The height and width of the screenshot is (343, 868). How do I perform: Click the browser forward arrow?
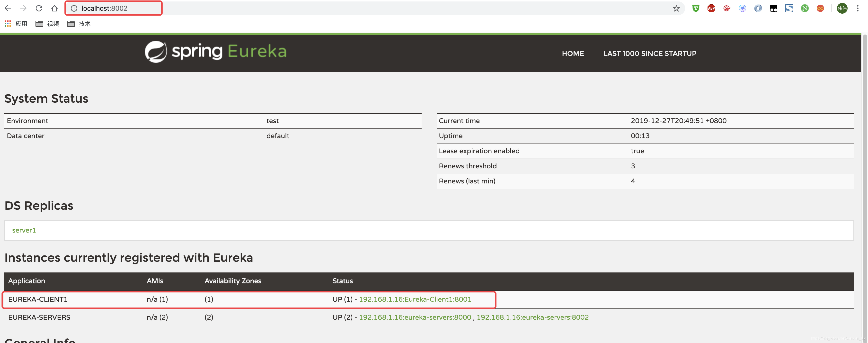click(x=23, y=8)
